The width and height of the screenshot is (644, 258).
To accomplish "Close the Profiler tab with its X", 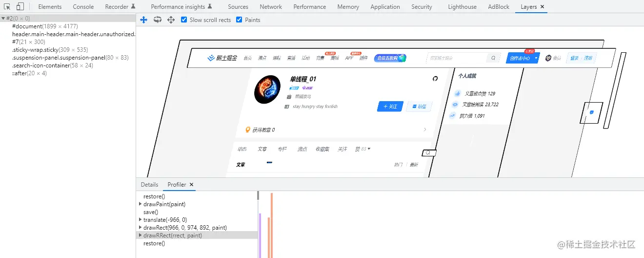I will pyautogui.click(x=192, y=185).
